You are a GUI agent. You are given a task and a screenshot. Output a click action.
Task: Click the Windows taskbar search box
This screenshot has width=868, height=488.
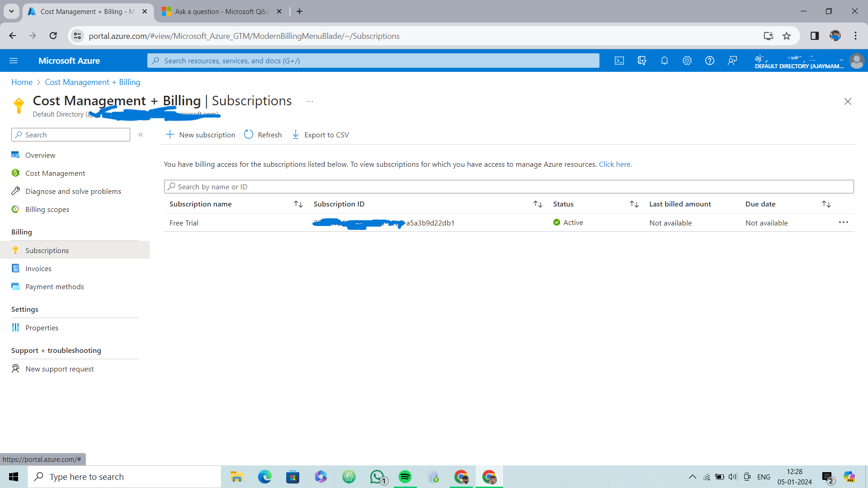click(124, 477)
